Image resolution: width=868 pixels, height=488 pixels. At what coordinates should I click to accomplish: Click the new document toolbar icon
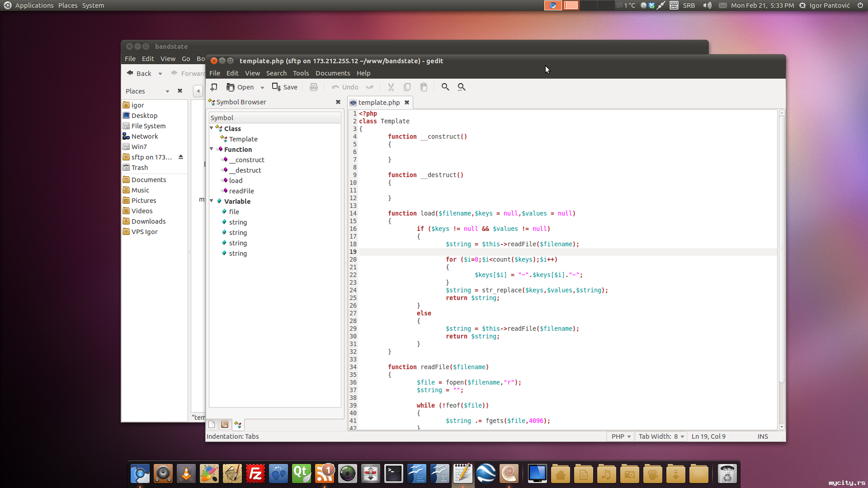point(214,87)
